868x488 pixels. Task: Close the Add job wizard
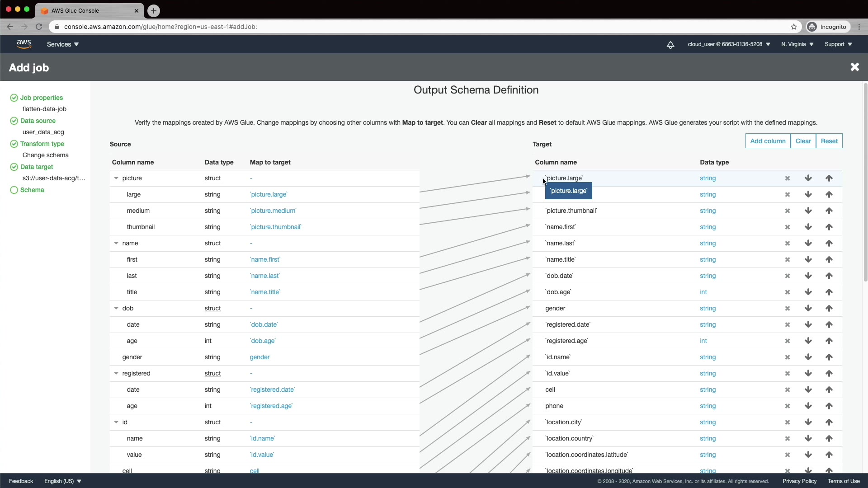pyautogui.click(x=854, y=67)
